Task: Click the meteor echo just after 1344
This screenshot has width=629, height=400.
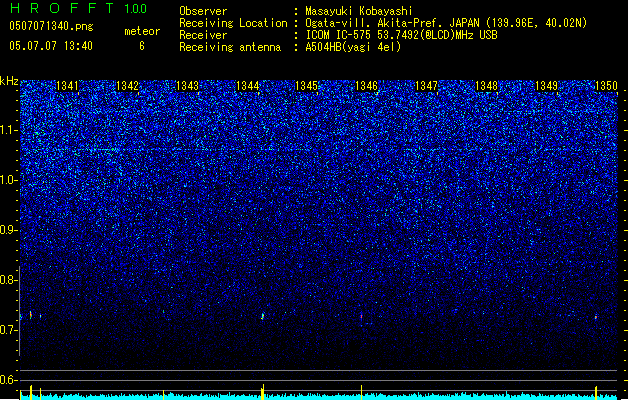Action: (263, 316)
